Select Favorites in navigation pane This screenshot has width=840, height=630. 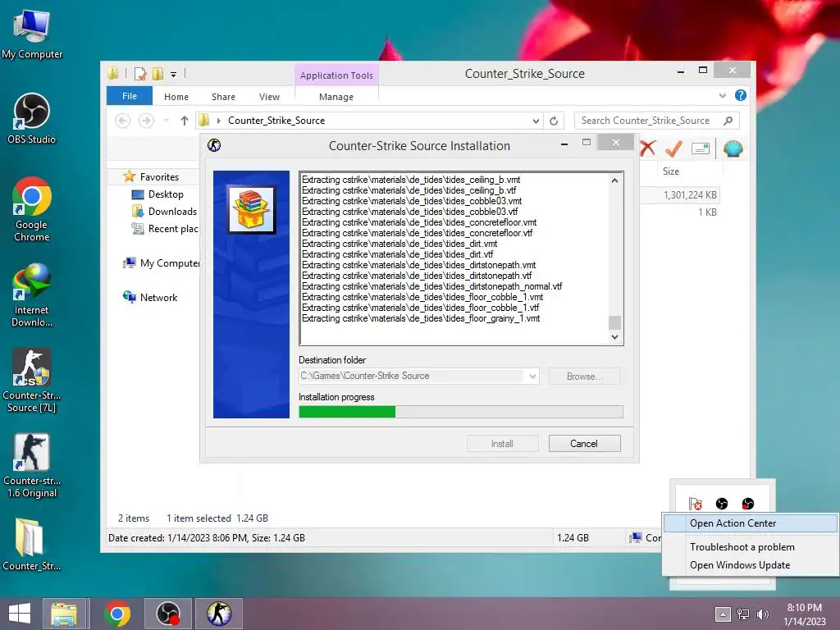pos(152,177)
